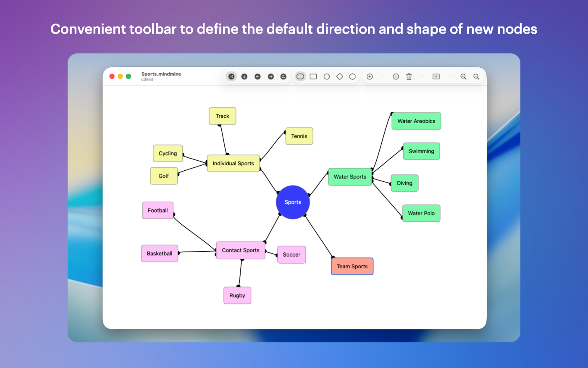
Task: Choose the hexagon node shape
Action: click(353, 77)
